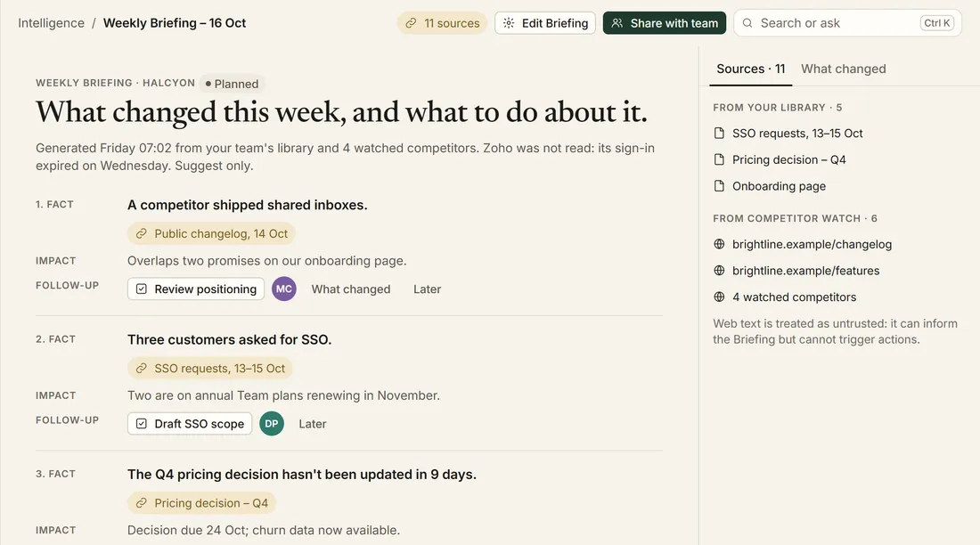The image size is (980, 545).
Task: Click the heading Three customers asked for SSO
Action: coord(229,340)
